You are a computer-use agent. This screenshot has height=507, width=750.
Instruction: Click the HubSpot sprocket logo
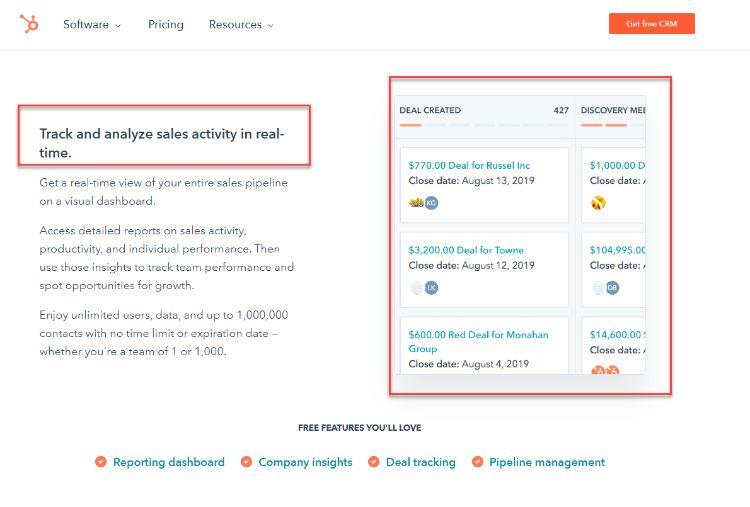tap(29, 23)
